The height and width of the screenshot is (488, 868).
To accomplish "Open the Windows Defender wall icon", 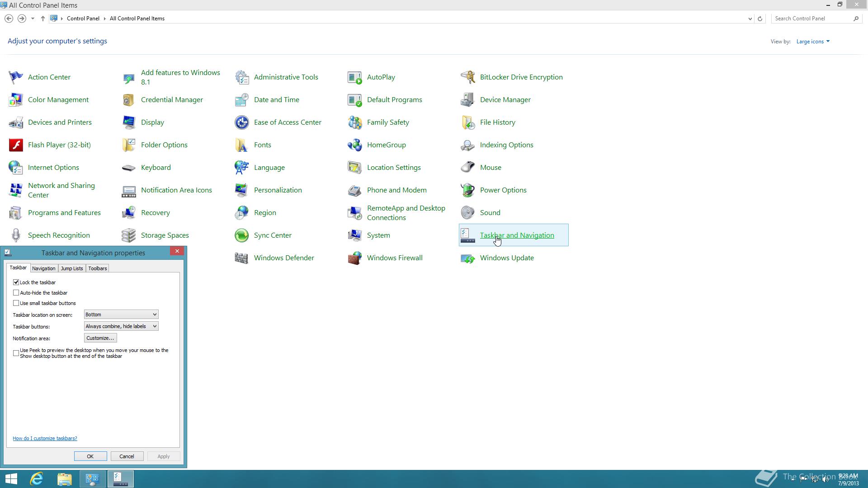I will click(242, 258).
